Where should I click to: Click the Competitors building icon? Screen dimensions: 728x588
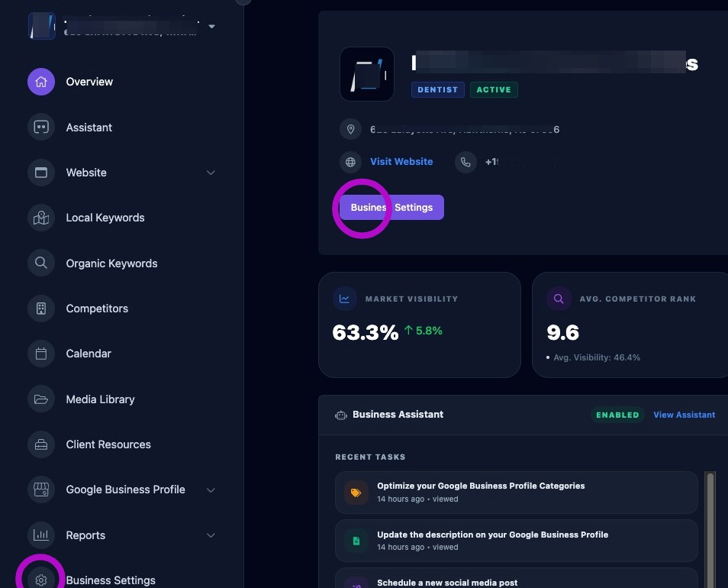click(41, 309)
